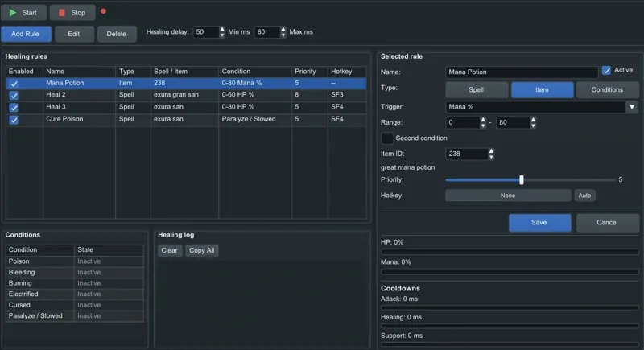Decrease the Healing delay Max ms value
Viewport: 644px width, 350px height.
click(283, 35)
